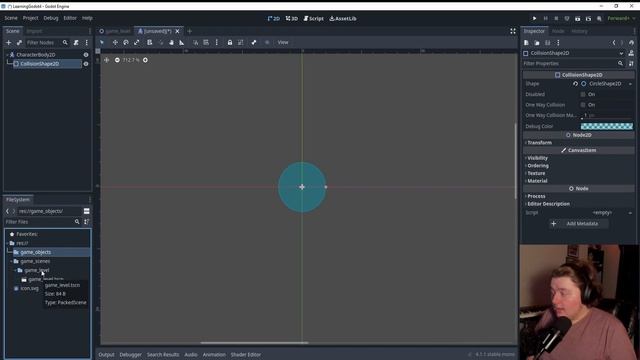Toggle the One Way Collision checkbox

click(583, 105)
